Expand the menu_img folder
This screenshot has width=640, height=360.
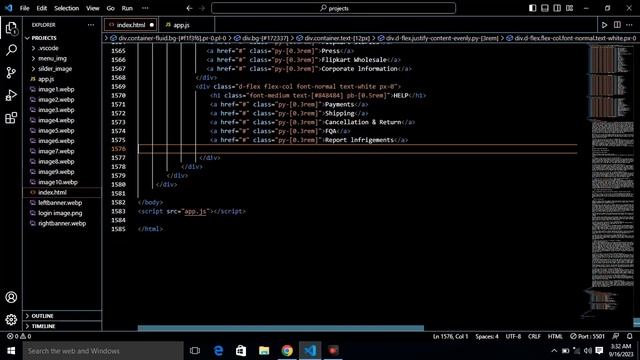pyautogui.click(x=52, y=58)
